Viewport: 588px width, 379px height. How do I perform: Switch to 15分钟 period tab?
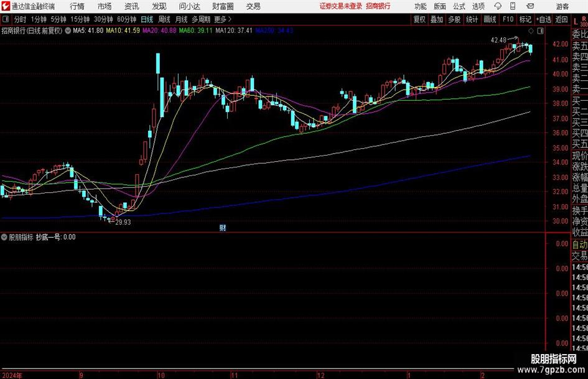[80, 19]
